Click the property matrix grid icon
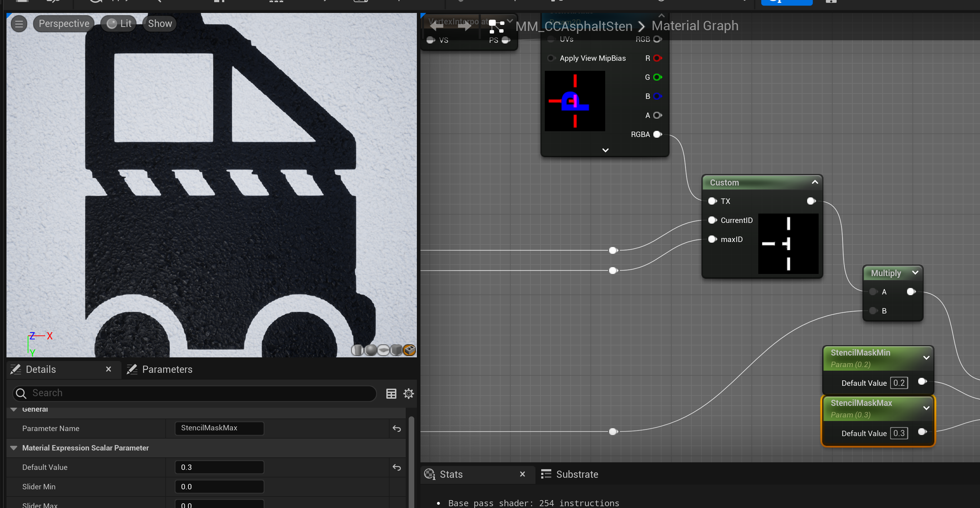This screenshot has width=980, height=508. [x=391, y=393]
